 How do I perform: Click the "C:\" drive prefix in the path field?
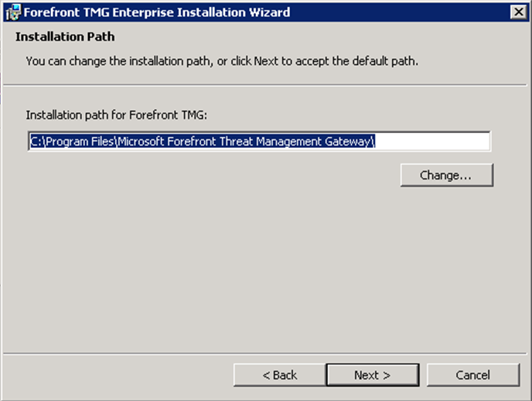(x=38, y=141)
